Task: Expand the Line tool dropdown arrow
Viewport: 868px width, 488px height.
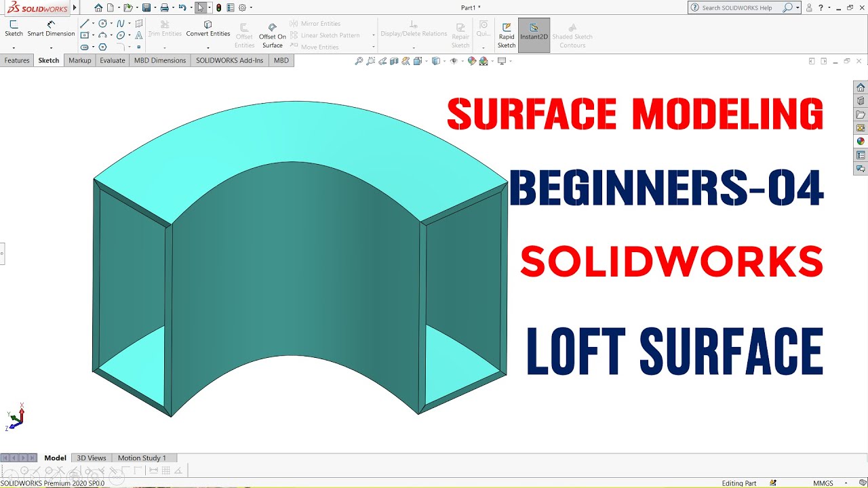Action: [x=94, y=24]
